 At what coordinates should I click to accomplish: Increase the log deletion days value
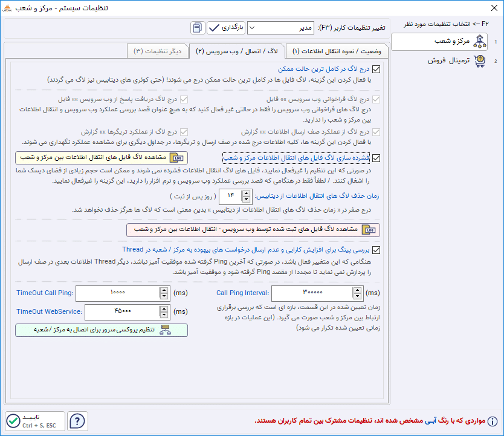tap(246, 194)
